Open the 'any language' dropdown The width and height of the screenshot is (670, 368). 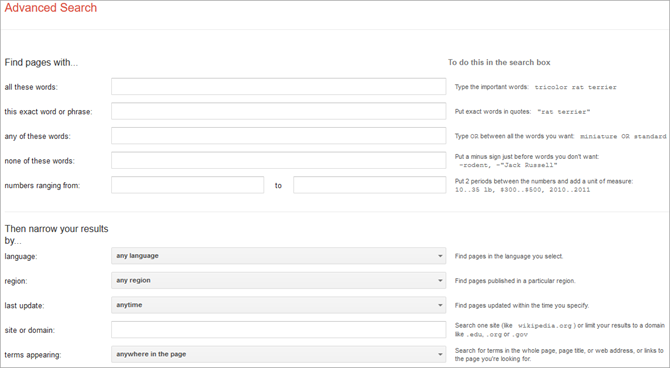click(279, 256)
